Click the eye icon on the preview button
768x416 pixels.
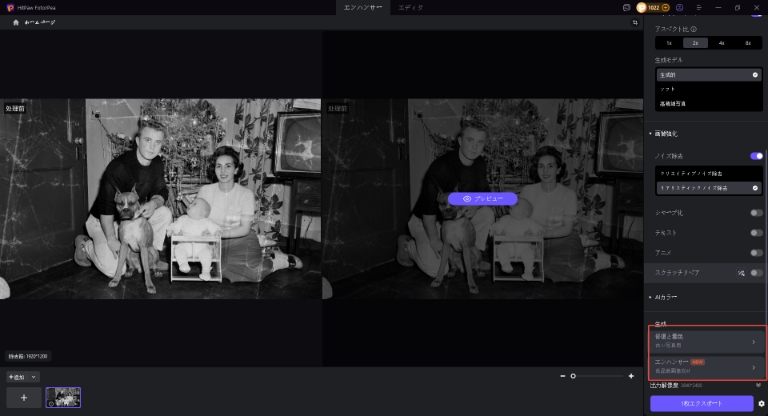[467, 198]
